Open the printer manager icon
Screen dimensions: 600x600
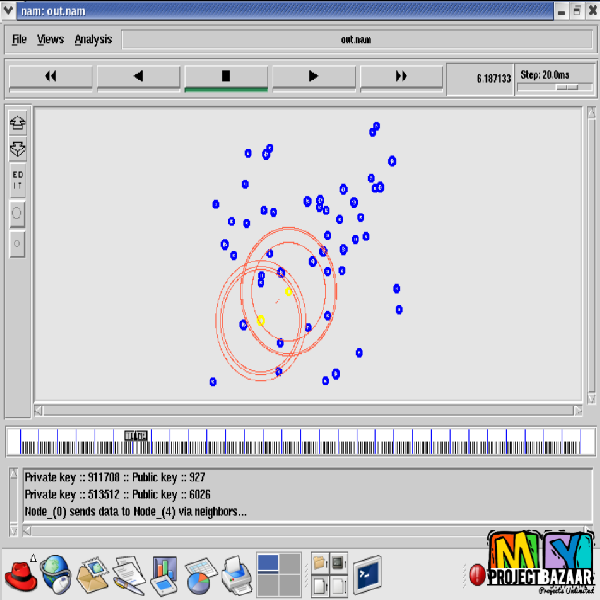(237, 576)
